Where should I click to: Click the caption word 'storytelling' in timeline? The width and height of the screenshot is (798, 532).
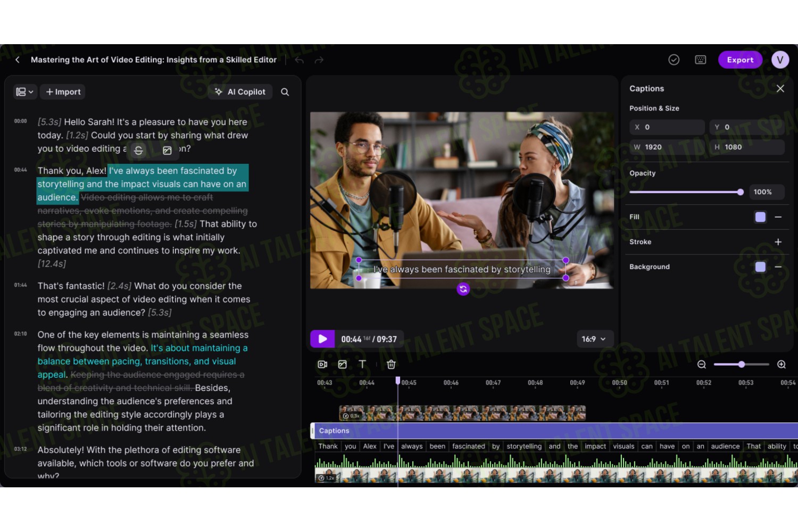[x=524, y=446]
